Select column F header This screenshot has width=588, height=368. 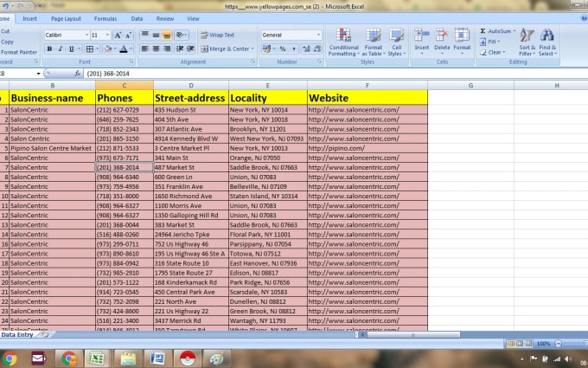367,86
